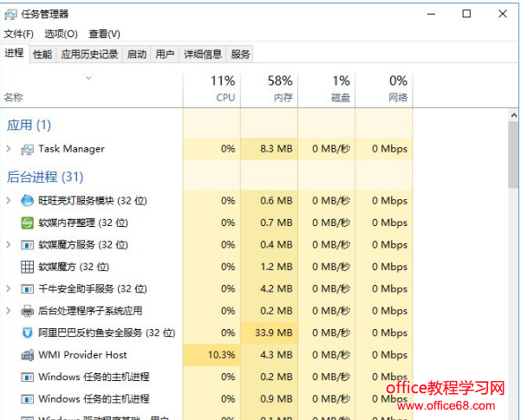Switch to the 性能 tab

pos(42,54)
